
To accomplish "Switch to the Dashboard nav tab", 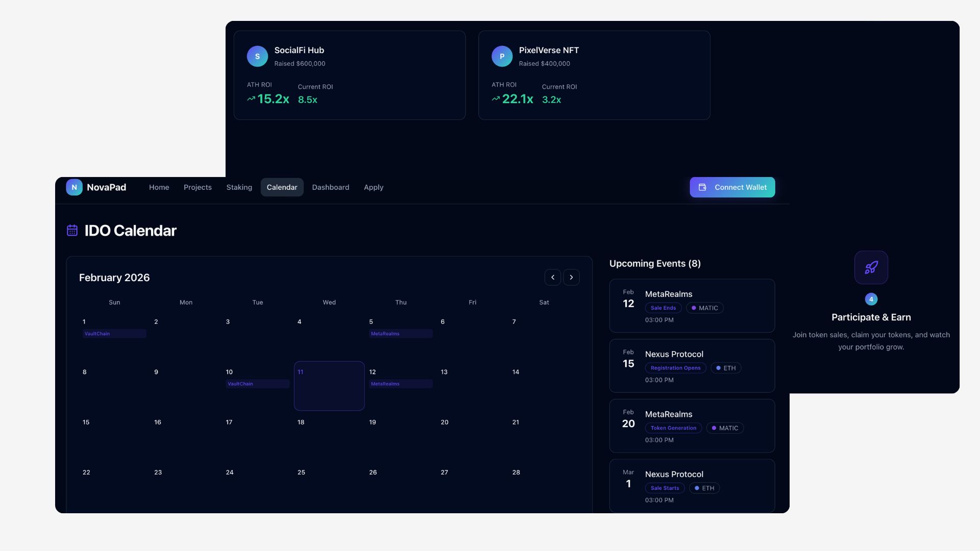I will point(330,187).
